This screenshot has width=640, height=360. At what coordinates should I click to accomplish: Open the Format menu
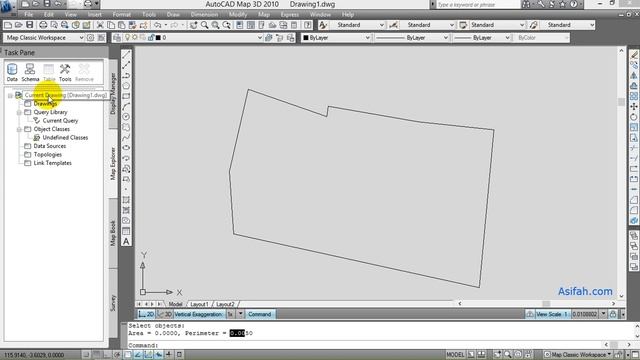122,14
